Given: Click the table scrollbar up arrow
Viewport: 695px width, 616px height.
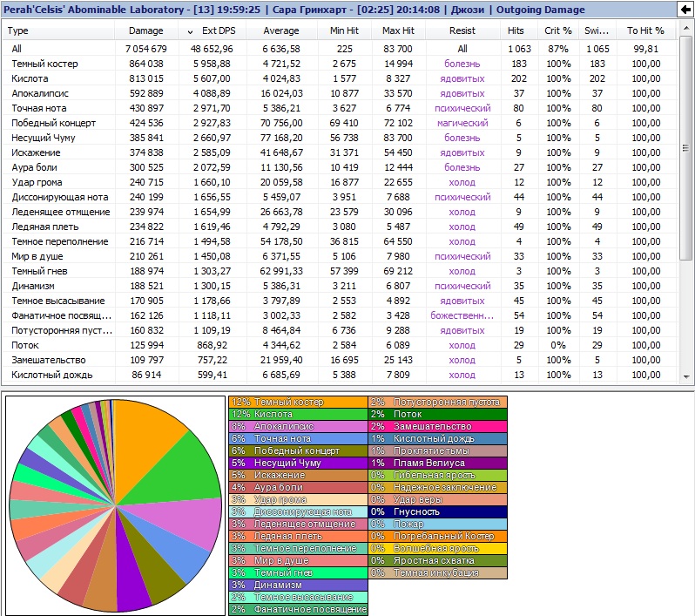Looking at the screenshot, I should click(686, 28).
